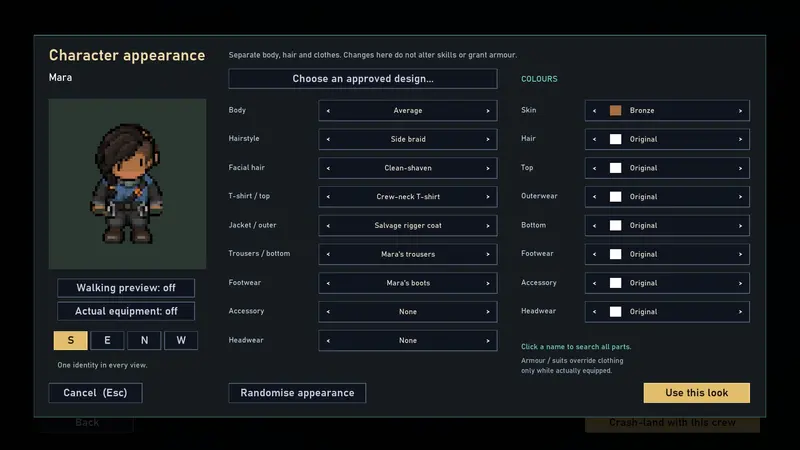The height and width of the screenshot is (450, 800).
Task: Click next arrow for Accessory part None
Action: tap(488, 312)
